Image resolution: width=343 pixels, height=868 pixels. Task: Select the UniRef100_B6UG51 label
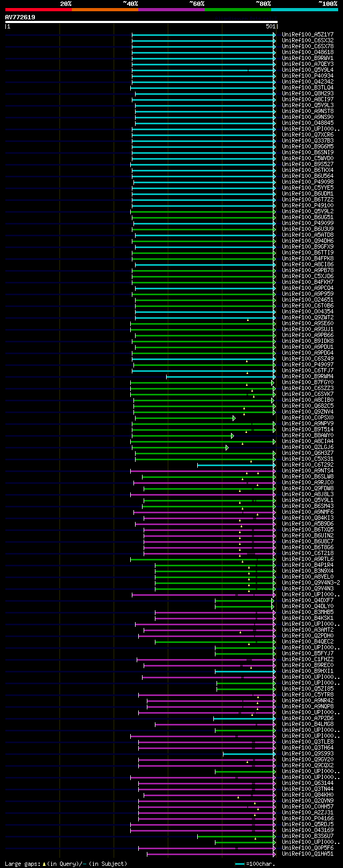click(x=308, y=218)
